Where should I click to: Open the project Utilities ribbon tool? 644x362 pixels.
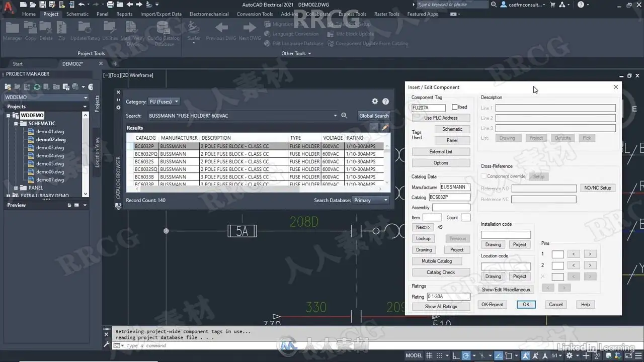(110, 31)
